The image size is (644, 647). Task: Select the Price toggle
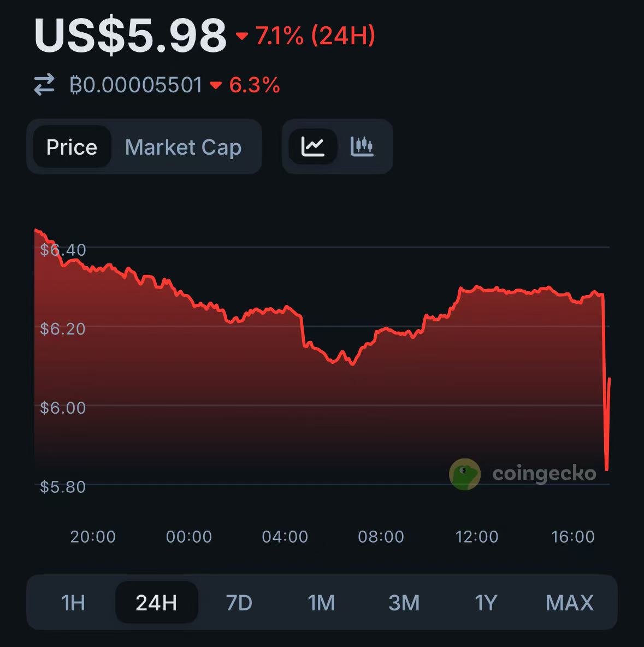(x=72, y=147)
